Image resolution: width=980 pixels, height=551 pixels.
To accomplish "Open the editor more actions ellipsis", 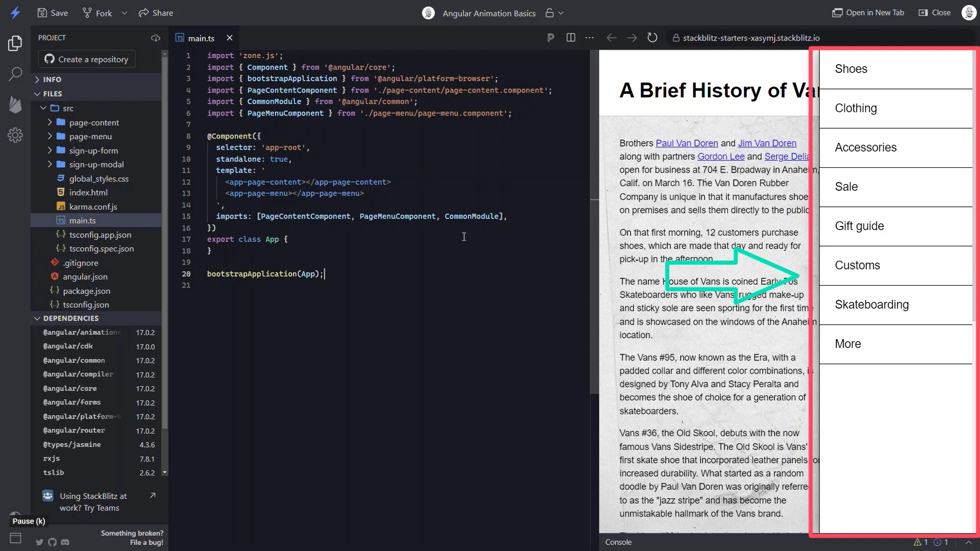I will tap(590, 37).
